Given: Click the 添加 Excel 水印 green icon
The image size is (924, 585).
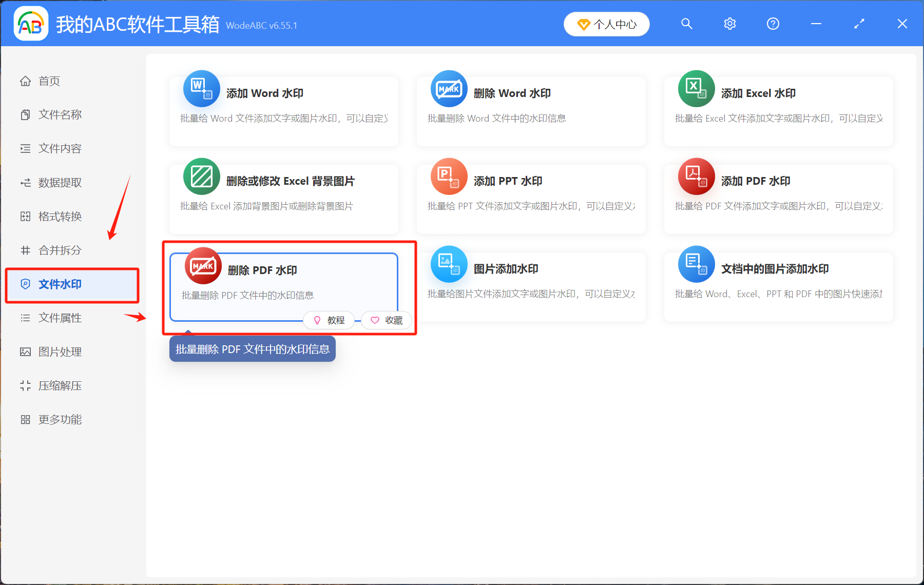Looking at the screenshot, I should click(697, 89).
